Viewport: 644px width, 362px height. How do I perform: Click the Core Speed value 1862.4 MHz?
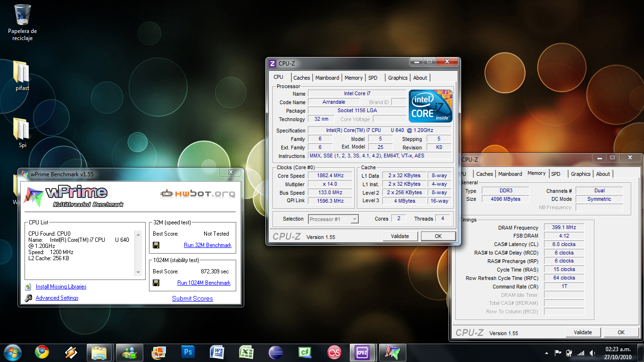tap(330, 175)
